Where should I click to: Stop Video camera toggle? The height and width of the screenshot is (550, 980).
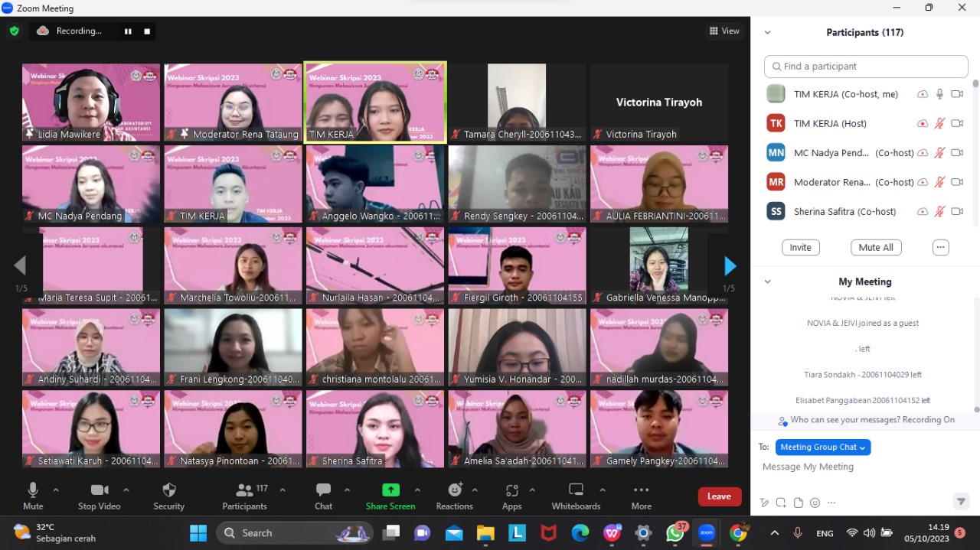tap(99, 490)
